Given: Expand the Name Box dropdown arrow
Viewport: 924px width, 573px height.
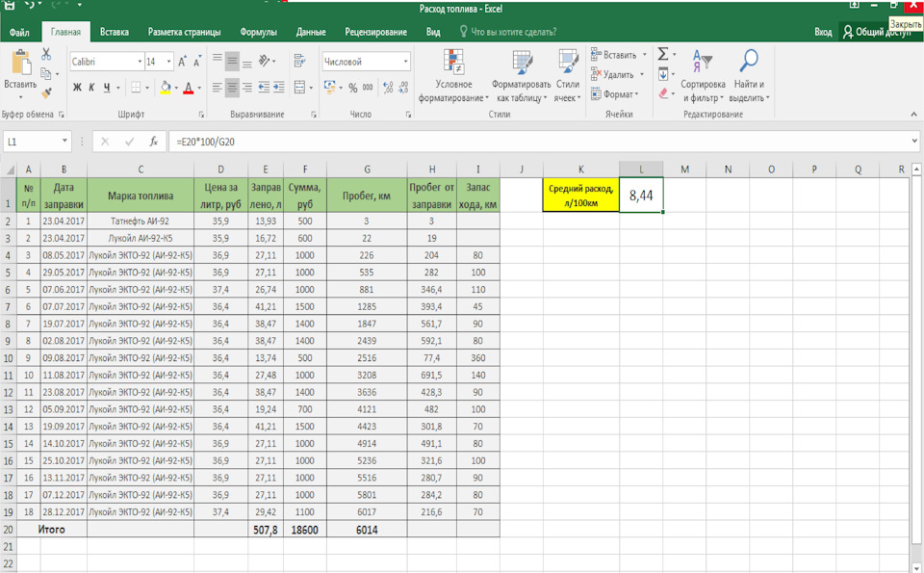Looking at the screenshot, I should pyautogui.click(x=64, y=142).
